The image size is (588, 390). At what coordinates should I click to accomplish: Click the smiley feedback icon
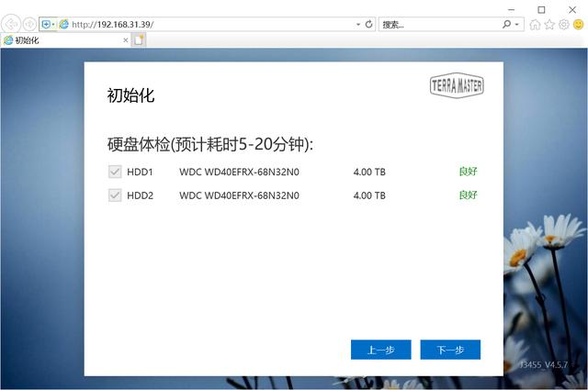point(578,25)
